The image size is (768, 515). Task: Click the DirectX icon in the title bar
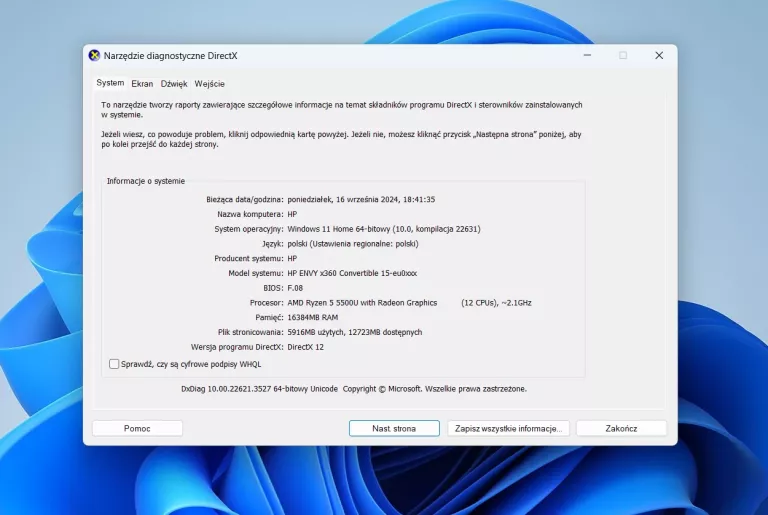94,56
